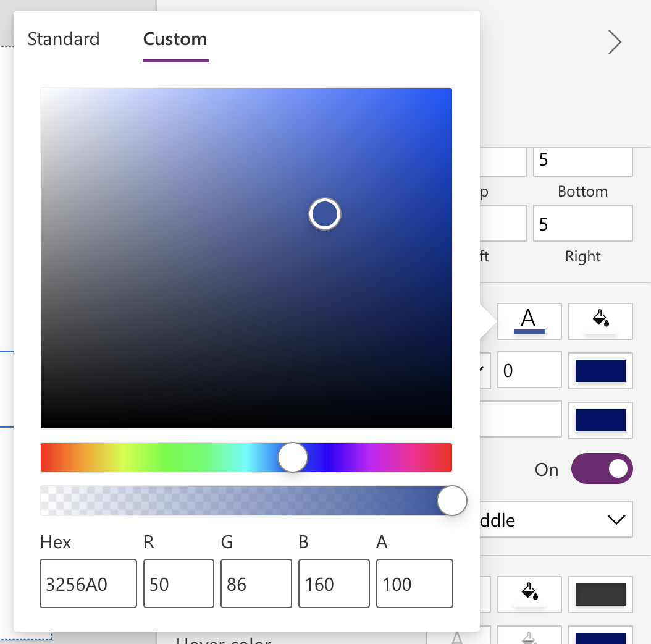This screenshot has height=644, width=651.
Task: Select the color picker circle in gradient area
Action: [324, 213]
